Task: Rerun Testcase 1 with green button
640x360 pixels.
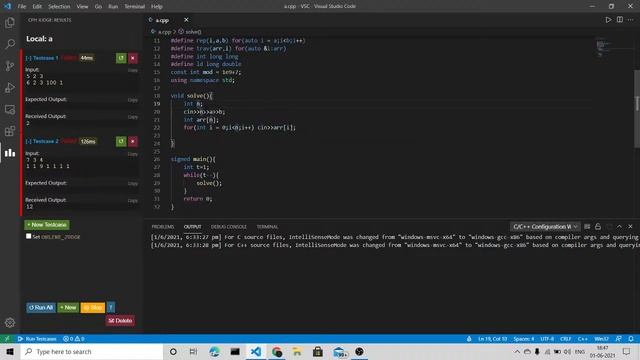Action: pos(121,58)
